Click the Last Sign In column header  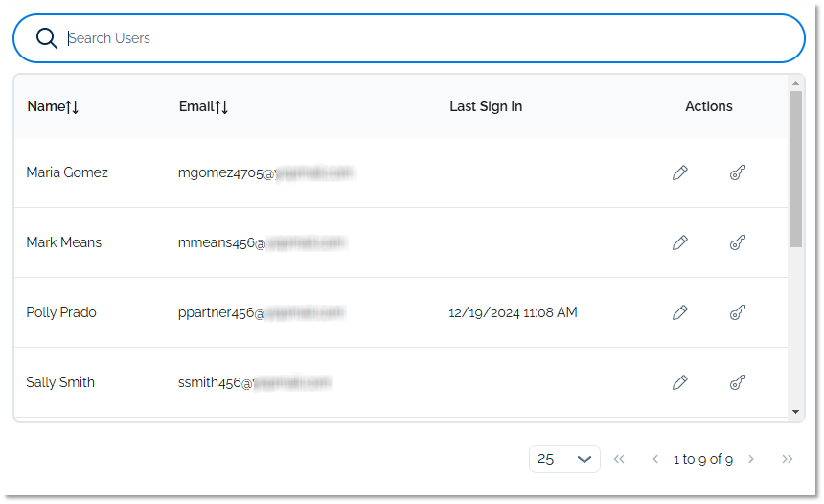pos(486,106)
